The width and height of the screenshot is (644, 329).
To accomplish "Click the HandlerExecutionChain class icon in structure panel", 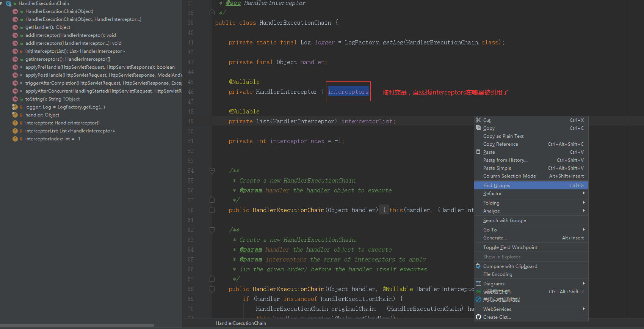I will coord(8,3).
